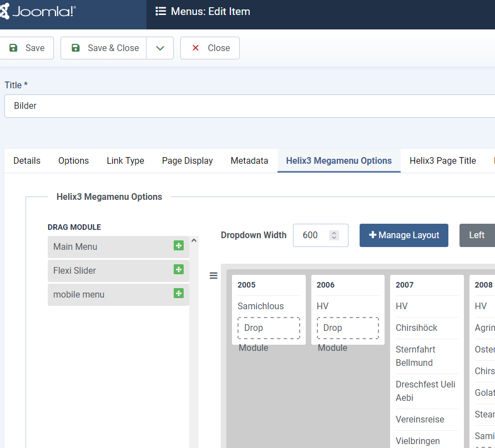495x448 pixels.
Task: Close the menu item editor
Action: (210, 48)
